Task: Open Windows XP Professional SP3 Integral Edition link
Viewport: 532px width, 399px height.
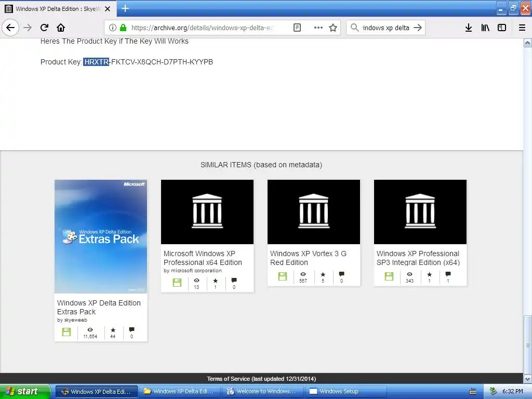Action: click(418, 258)
